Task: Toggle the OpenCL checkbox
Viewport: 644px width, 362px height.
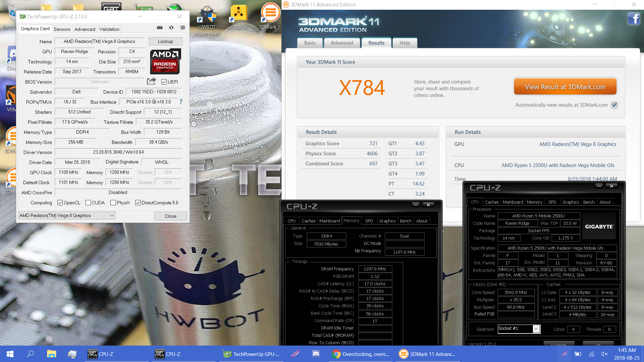Action: pyautogui.click(x=60, y=203)
